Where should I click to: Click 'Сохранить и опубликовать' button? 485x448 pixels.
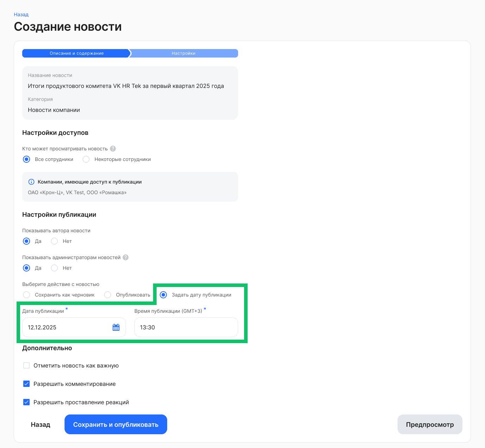(x=116, y=424)
